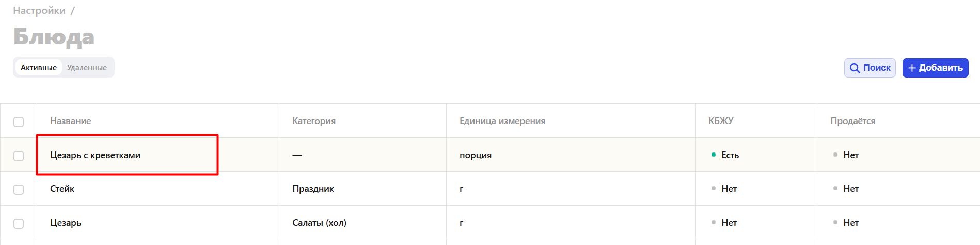980x245 pixels.
Task: Click the КБЖУ column header
Action: pyautogui.click(x=721, y=121)
